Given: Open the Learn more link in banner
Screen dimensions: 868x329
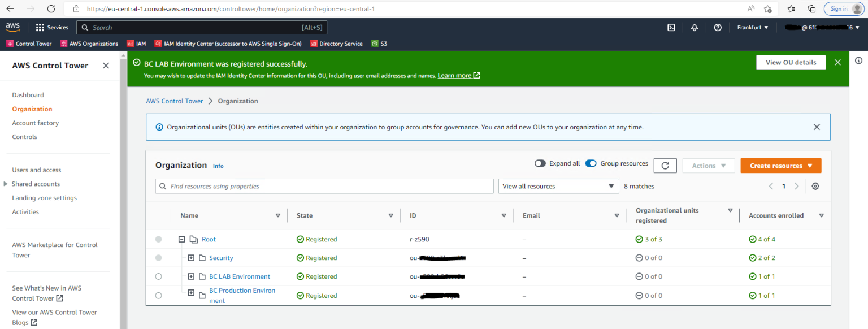Looking at the screenshot, I should click(x=455, y=75).
